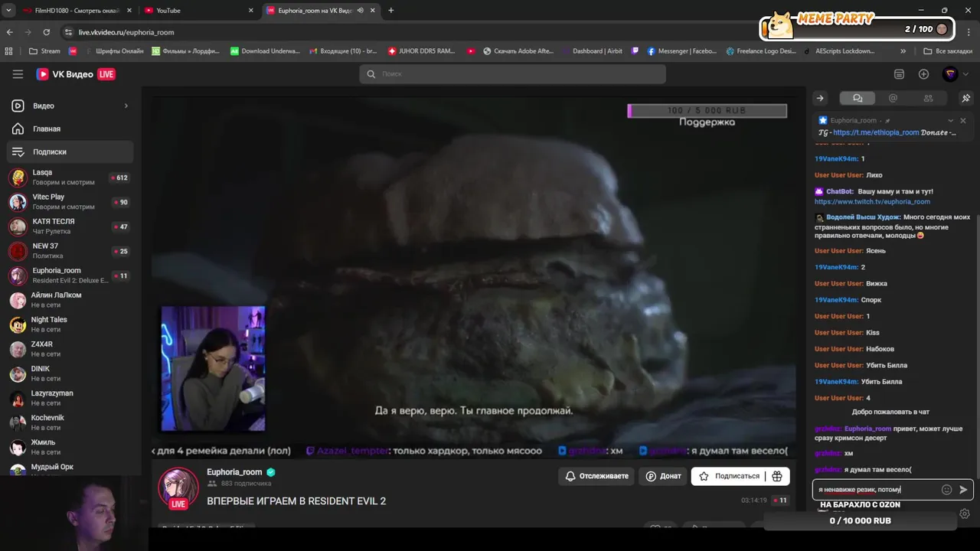
Task: Open the twitch.tv/euphoria_room link in chat
Action: pos(872,201)
